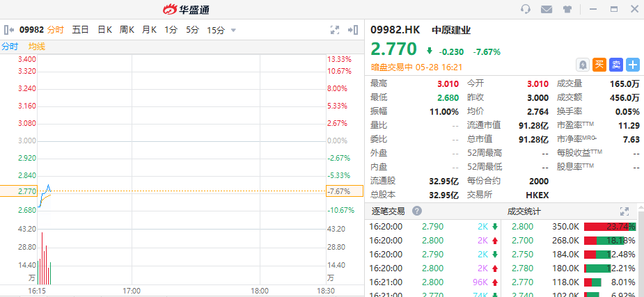The width and height of the screenshot is (644, 297).
Task: Click the 2.770 price marker on axis
Action: point(19,191)
